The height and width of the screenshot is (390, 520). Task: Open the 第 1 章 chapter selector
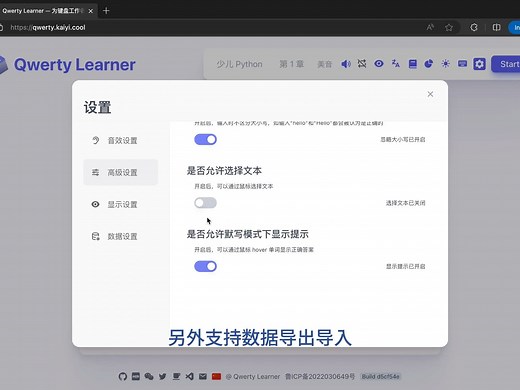point(291,64)
